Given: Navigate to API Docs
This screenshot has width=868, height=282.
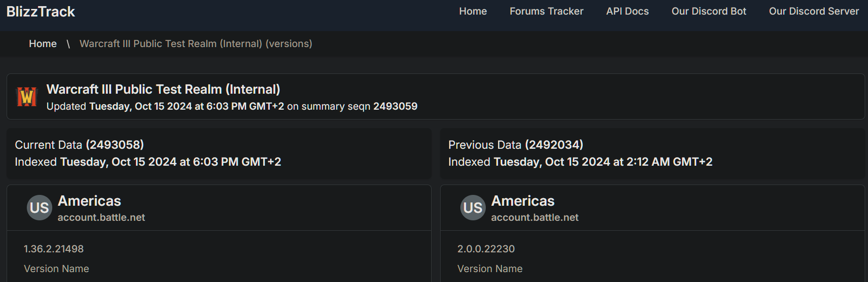Looking at the screenshot, I should coord(627,11).
